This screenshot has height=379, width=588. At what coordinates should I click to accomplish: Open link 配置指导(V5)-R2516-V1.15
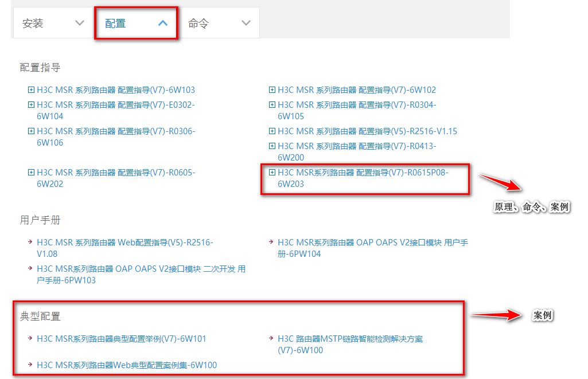point(368,131)
